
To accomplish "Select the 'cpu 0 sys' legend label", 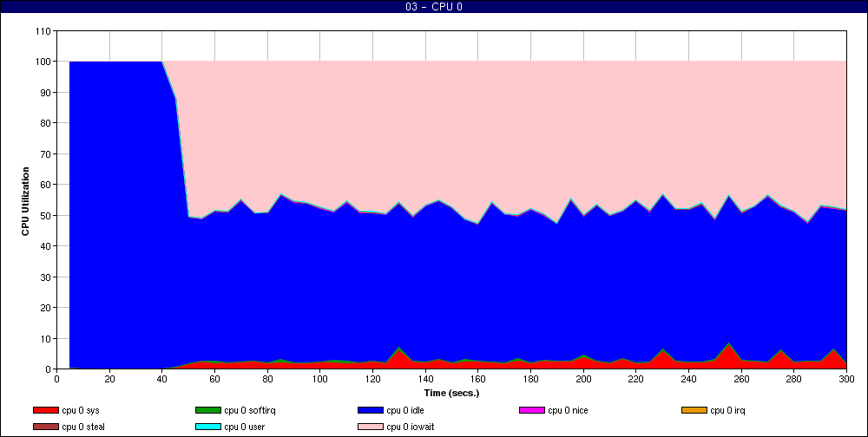I will click(x=81, y=410).
